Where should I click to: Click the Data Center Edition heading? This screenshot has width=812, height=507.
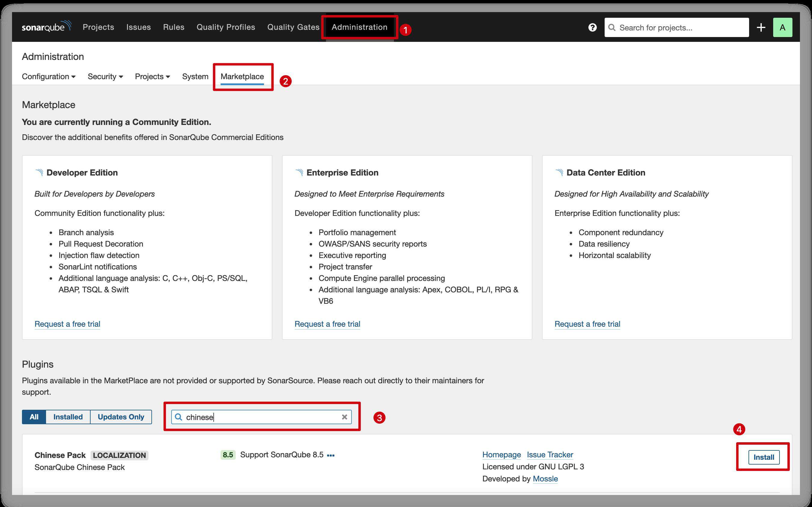click(x=606, y=172)
